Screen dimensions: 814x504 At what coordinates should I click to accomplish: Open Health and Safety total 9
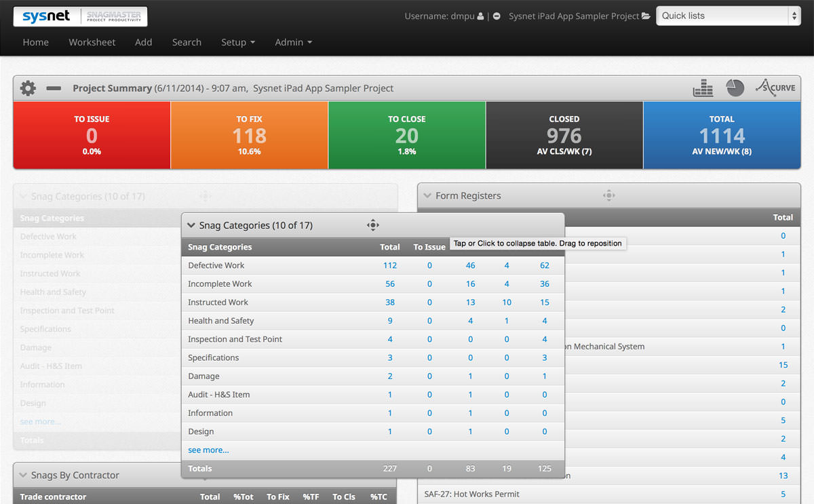pos(390,320)
